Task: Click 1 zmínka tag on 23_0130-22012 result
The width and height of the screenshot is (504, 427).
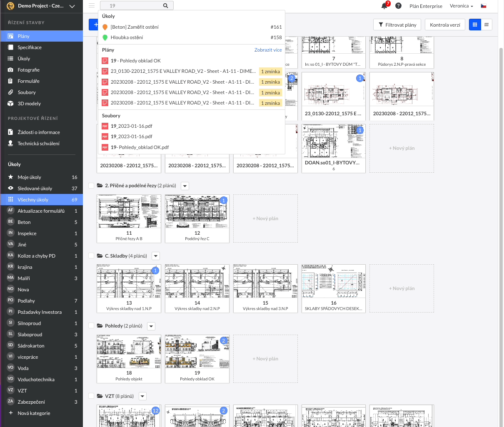Action: tap(270, 72)
